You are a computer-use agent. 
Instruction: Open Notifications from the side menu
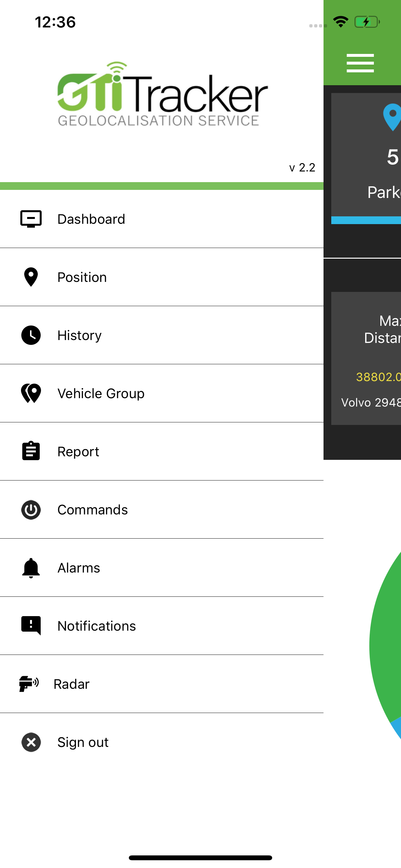[x=162, y=626]
